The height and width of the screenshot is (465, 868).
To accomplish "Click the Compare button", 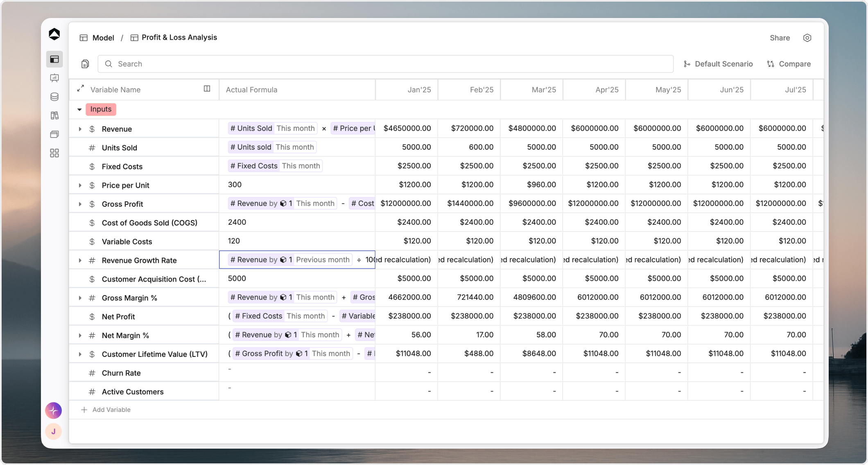I will [789, 64].
